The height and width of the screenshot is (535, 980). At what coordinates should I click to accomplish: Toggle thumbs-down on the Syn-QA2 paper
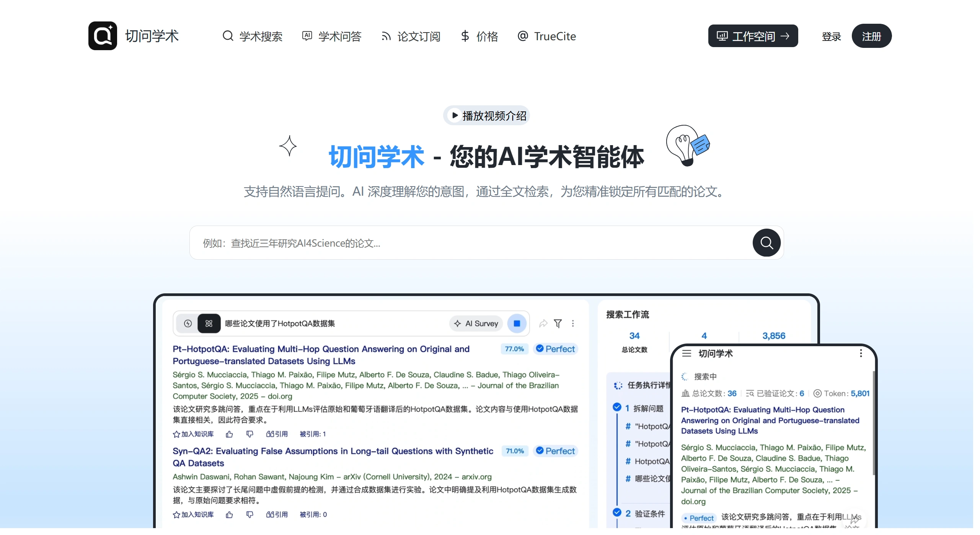pos(250,515)
